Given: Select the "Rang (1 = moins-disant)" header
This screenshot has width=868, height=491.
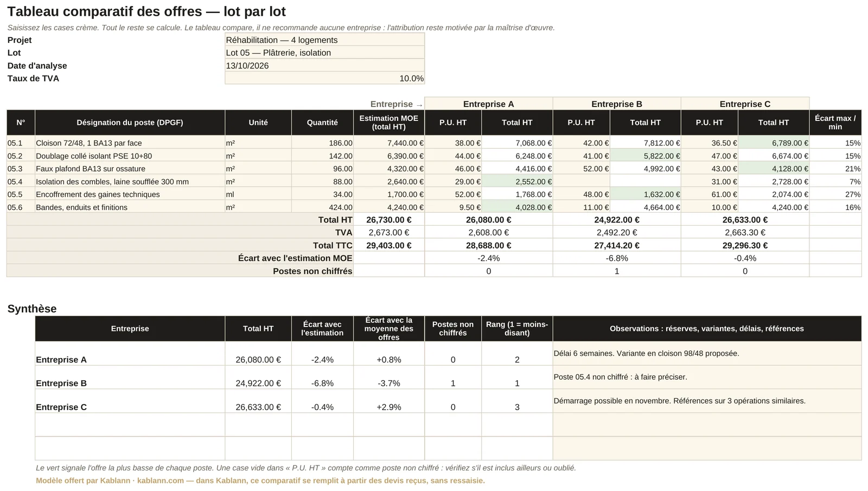Looking at the screenshot, I should coord(517,328).
